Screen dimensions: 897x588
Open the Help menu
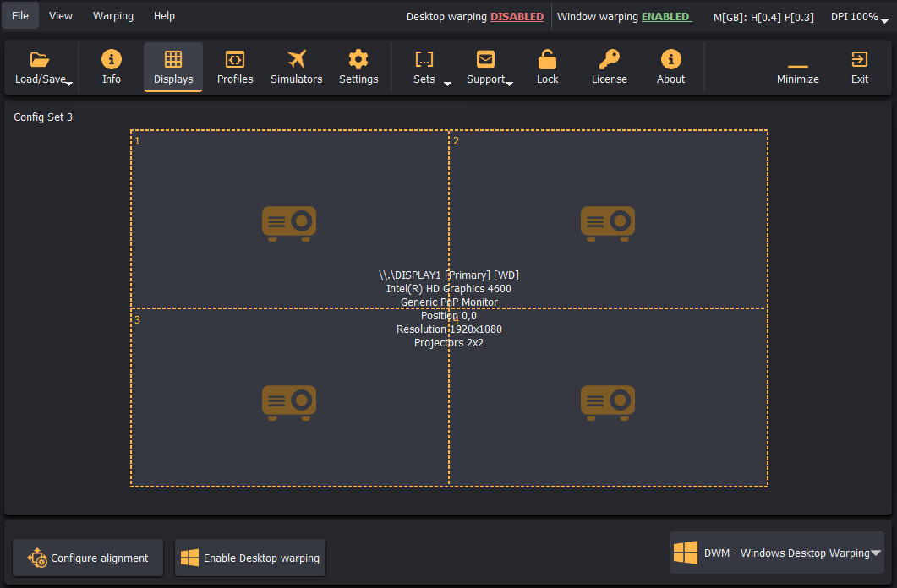click(164, 15)
